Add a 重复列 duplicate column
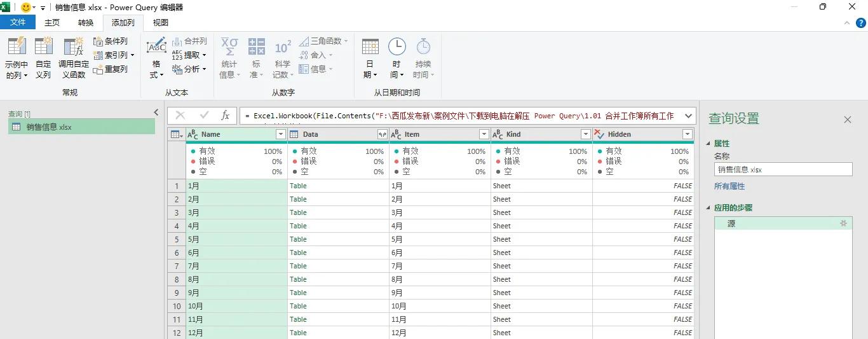Image resolution: width=868 pixels, height=339 pixels. tap(110, 69)
